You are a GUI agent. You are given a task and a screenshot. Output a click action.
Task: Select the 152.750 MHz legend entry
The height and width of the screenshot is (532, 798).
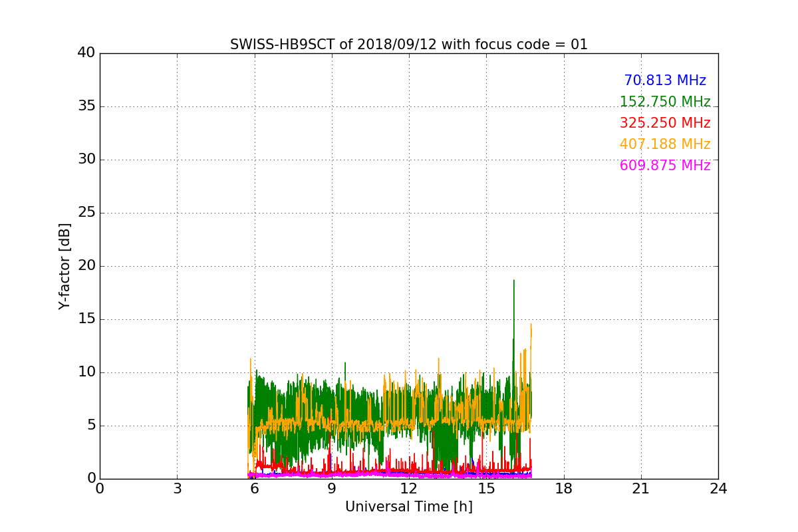click(665, 102)
